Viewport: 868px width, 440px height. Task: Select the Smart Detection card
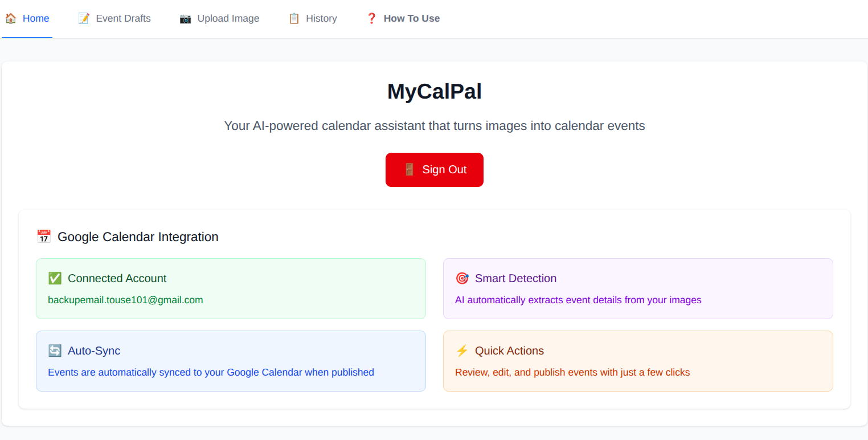[x=637, y=288]
